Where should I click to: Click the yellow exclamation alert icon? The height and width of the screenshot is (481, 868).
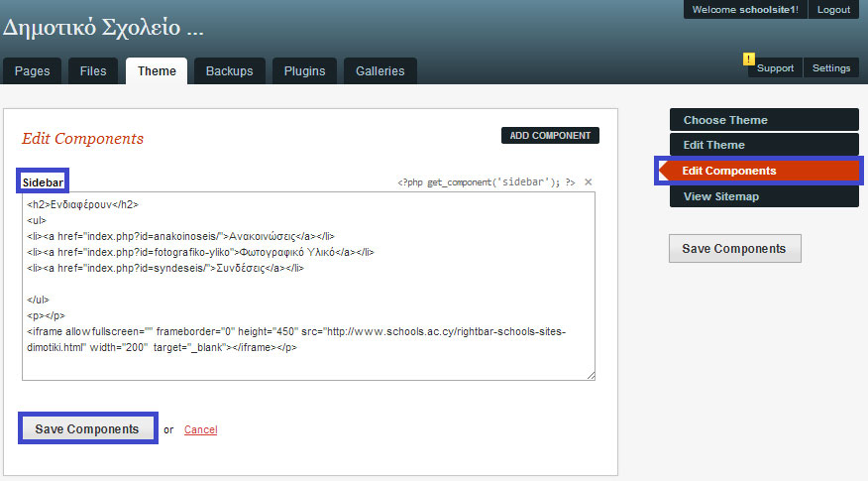point(749,59)
